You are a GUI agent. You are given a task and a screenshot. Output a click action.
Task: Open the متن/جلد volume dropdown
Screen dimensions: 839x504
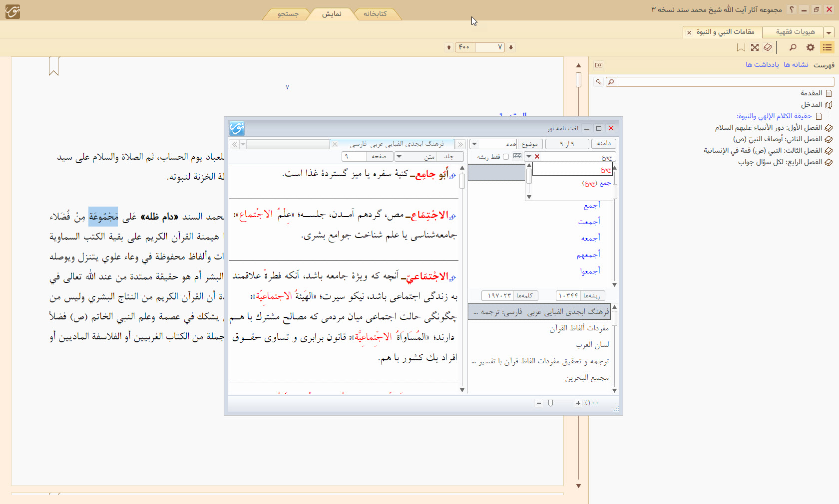399,157
